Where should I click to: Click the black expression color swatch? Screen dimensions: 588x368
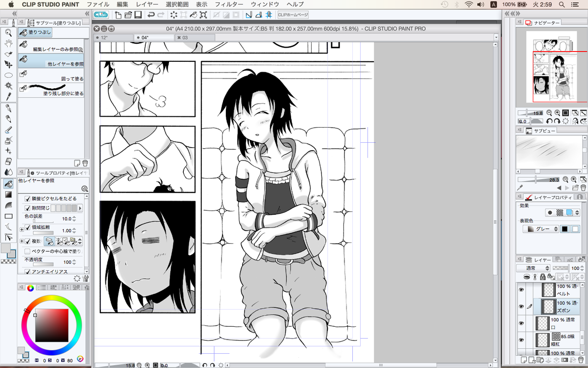(x=565, y=229)
